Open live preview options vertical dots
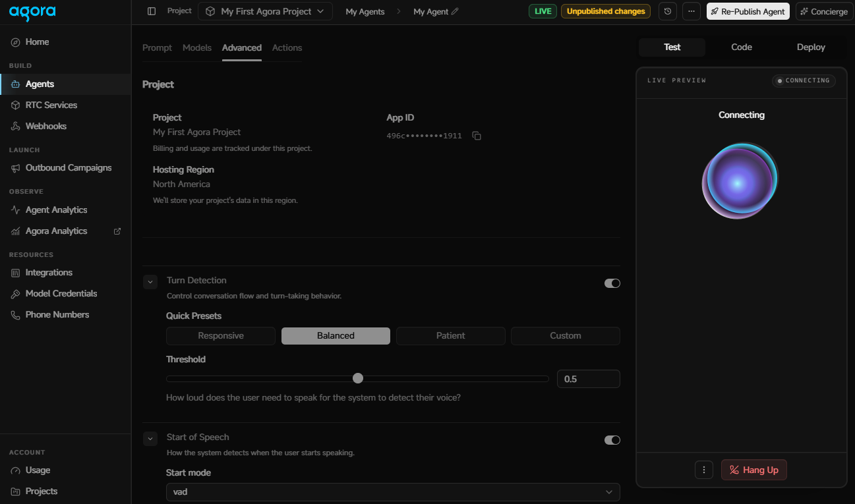 tap(704, 470)
